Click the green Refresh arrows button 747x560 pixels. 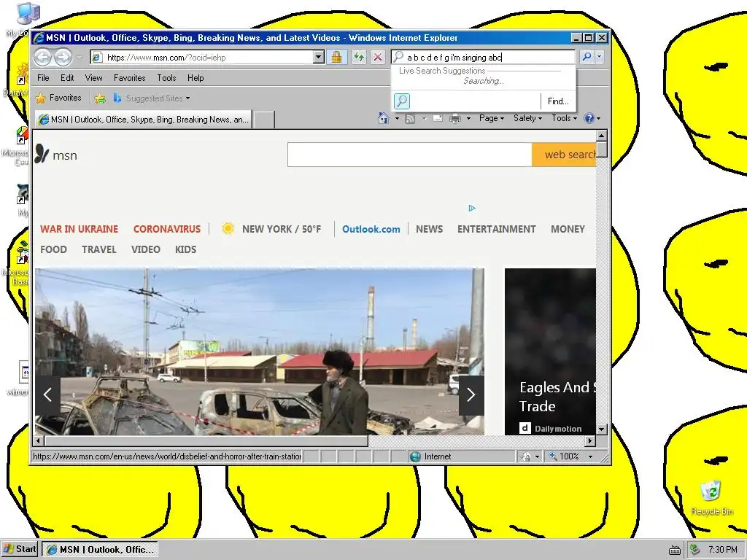pos(359,58)
